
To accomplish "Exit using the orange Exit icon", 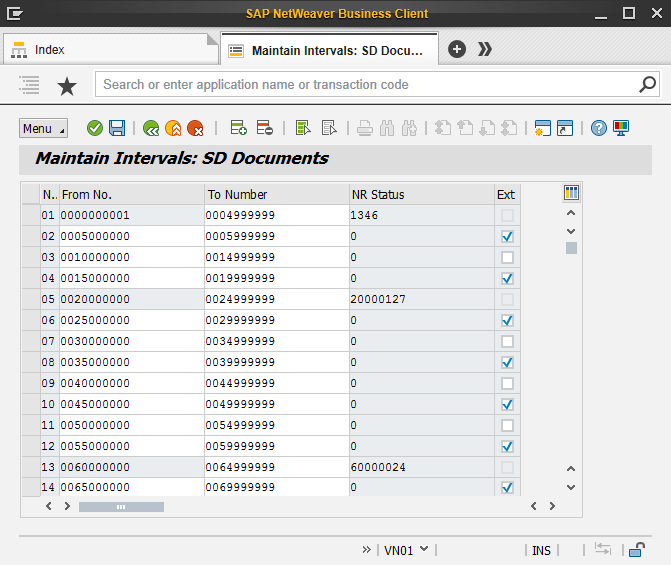I will [x=173, y=128].
